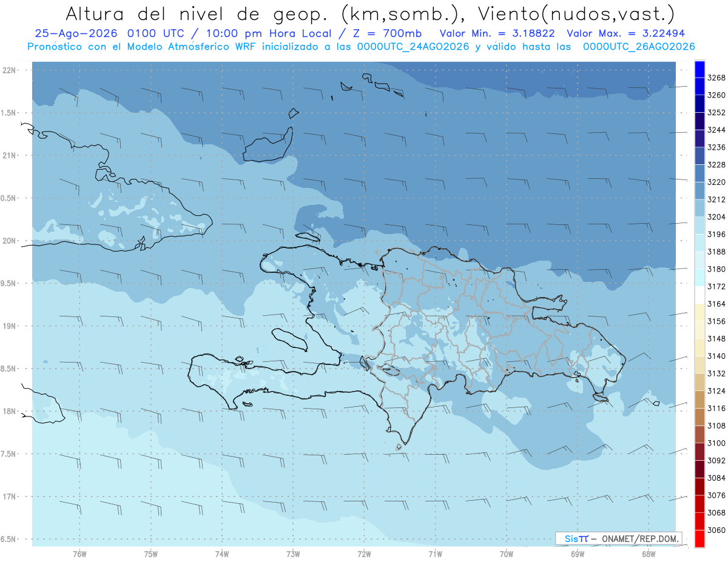Image resolution: width=728 pixels, height=562 pixels.
Task: Click the legend value '3244'
Action: pyautogui.click(x=716, y=130)
